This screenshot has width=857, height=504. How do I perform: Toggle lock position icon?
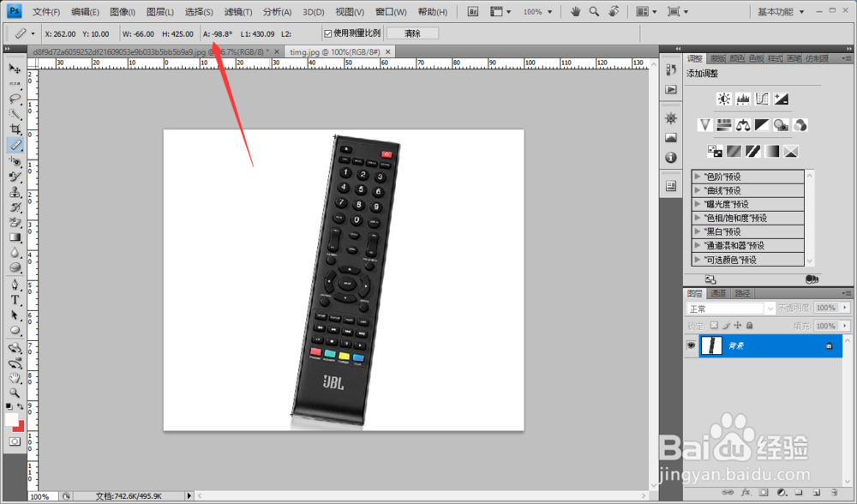tap(737, 325)
